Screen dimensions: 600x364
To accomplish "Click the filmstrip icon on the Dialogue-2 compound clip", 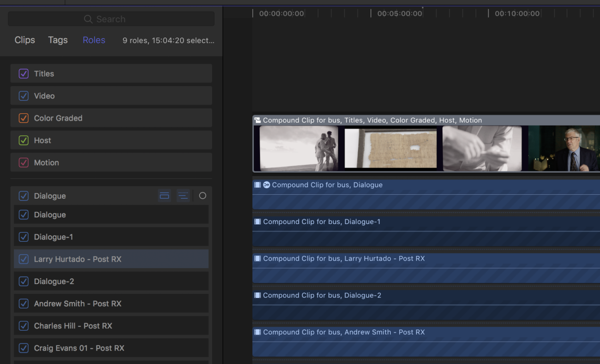I will [257, 295].
